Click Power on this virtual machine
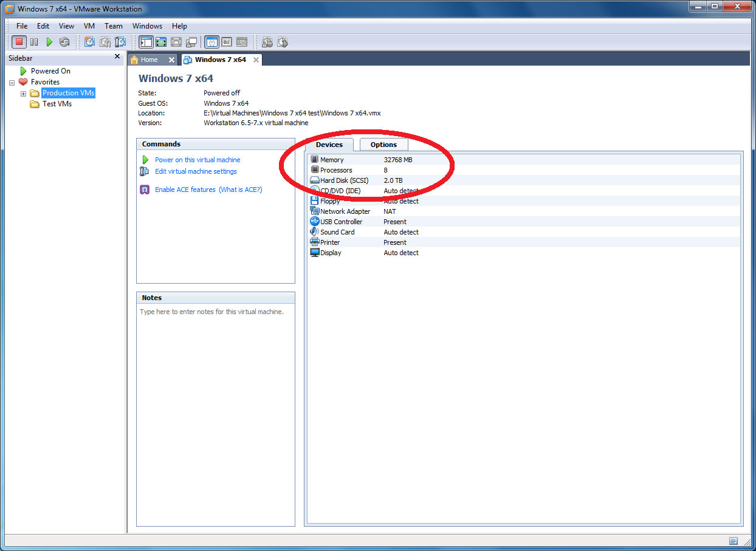 [198, 159]
